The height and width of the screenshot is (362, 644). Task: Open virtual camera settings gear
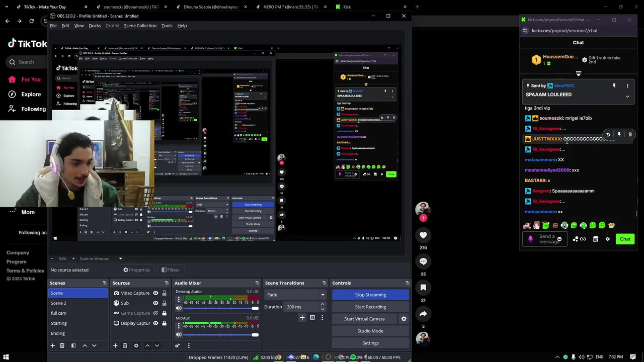[x=404, y=319]
